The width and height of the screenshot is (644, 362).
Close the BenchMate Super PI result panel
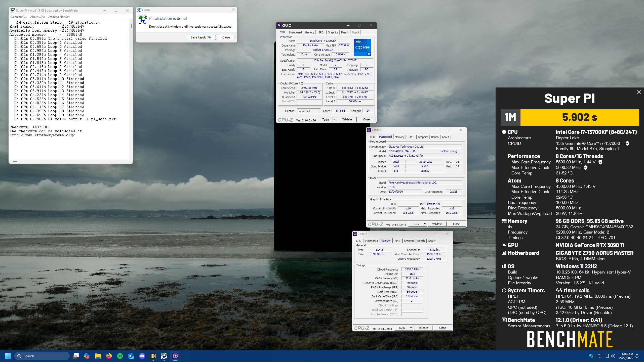[x=639, y=92]
